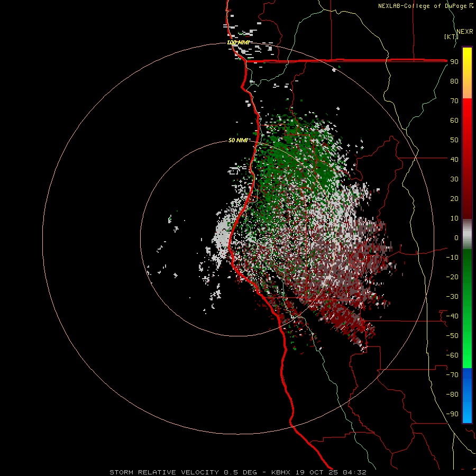Click the -70 scale label
Viewport: 476px width, 476px height.
[452, 375]
